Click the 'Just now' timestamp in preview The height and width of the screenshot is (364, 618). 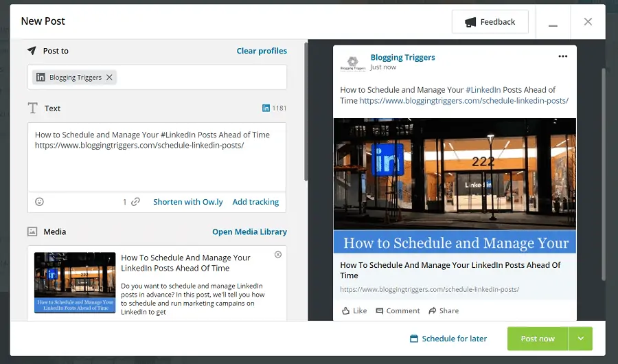[383, 67]
